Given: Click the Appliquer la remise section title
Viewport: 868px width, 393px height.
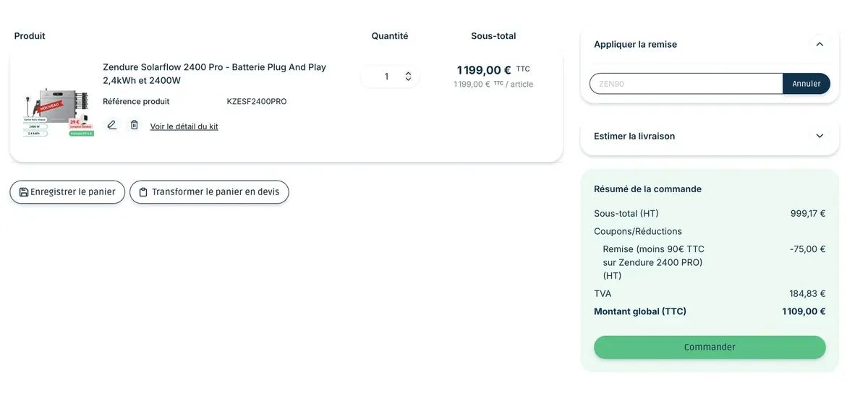Looking at the screenshot, I should tap(635, 44).
